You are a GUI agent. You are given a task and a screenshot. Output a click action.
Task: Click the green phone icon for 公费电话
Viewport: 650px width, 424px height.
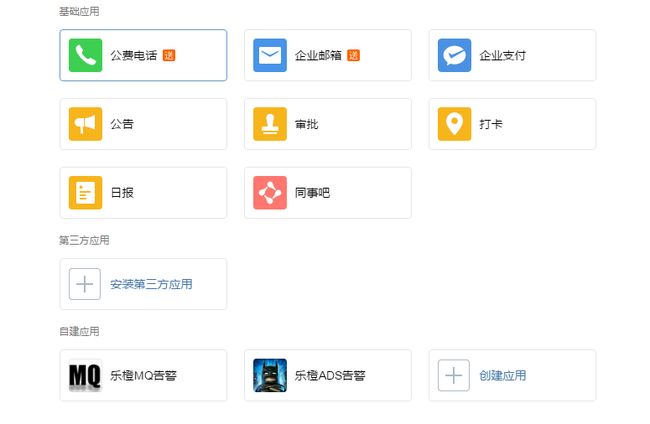[x=85, y=55]
